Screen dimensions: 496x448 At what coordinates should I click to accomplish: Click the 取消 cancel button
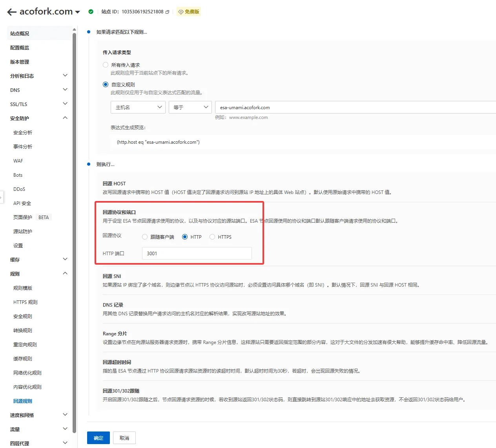pyautogui.click(x=124, y=438)
